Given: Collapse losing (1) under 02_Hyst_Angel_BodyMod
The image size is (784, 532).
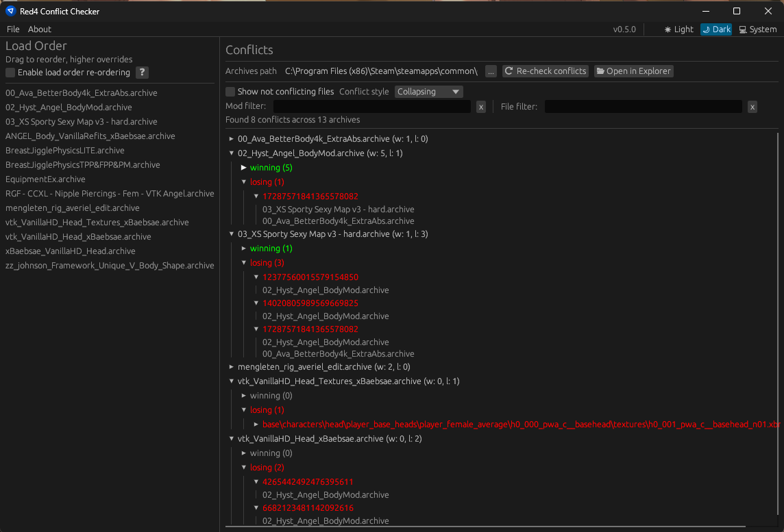Looking at the screenshot, I should [244, 182].
